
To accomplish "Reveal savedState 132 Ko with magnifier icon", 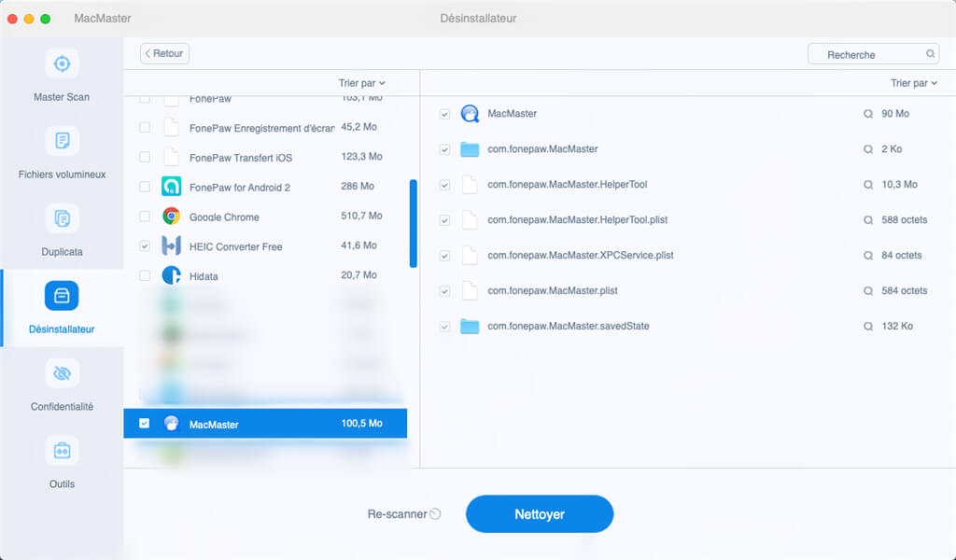I will [868, 326].
